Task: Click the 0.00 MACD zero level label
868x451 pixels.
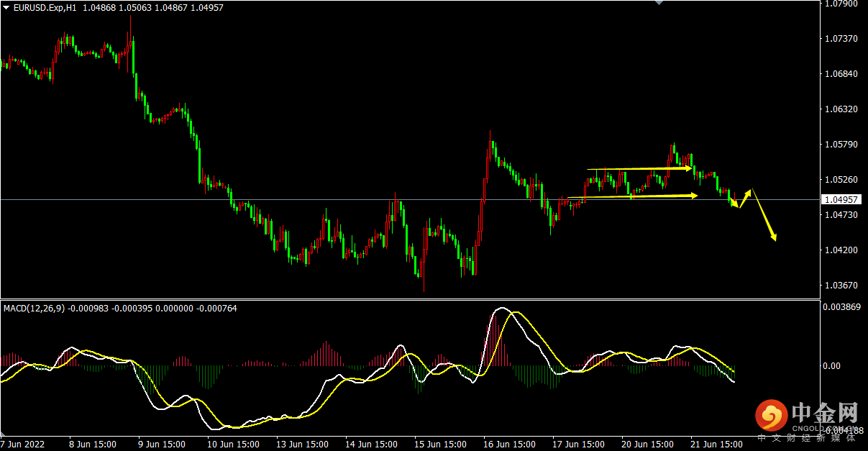Action: point(833,366)
